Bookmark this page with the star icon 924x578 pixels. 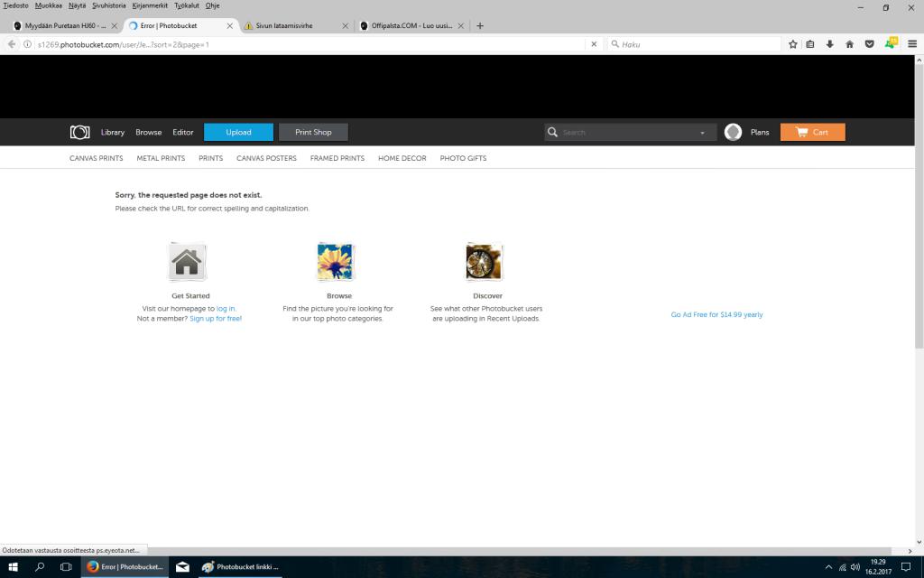click(x=793, y=43)
